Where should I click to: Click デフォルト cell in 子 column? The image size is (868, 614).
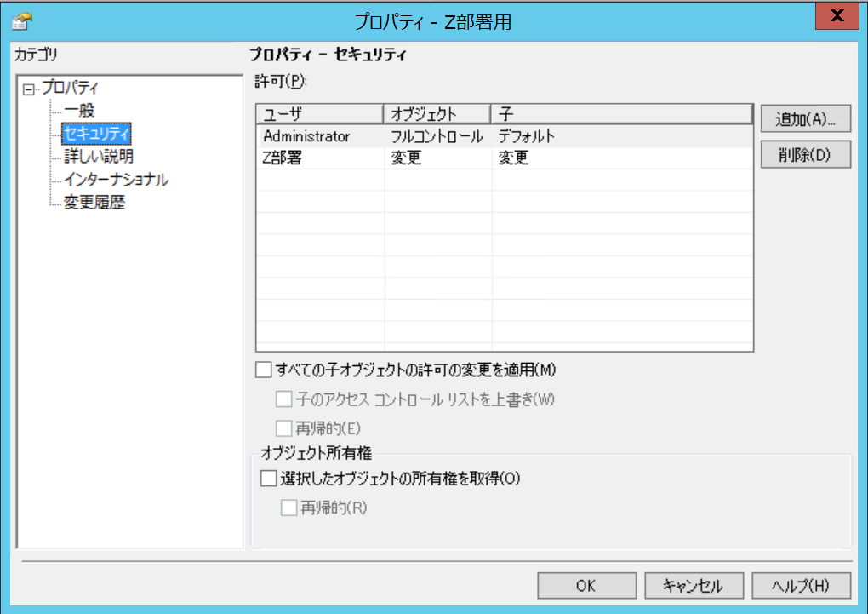[526, 136]
